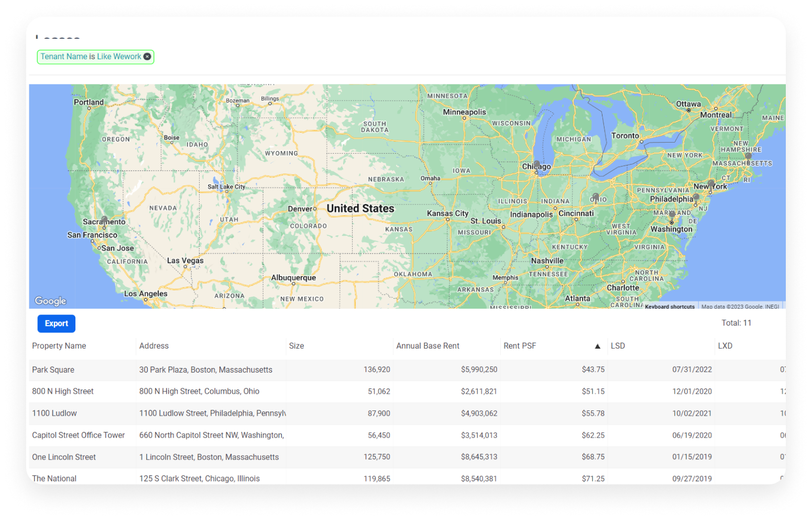812x520 pixels.
Task: Remove the Wework tenant name filter
Action: click(x=147, y=57)
